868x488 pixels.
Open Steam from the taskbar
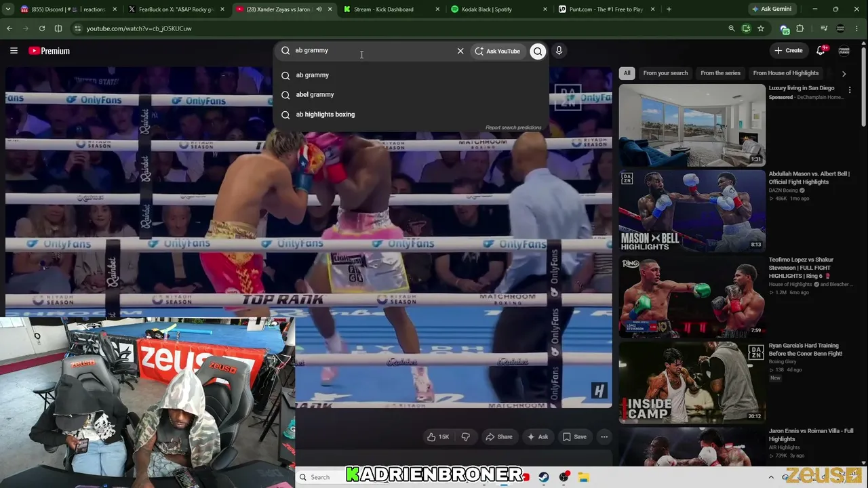[x=544, y=477]
